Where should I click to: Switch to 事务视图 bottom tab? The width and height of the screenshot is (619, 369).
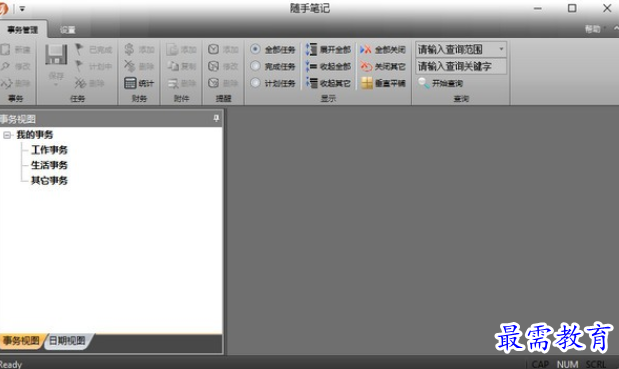(21, 341)
